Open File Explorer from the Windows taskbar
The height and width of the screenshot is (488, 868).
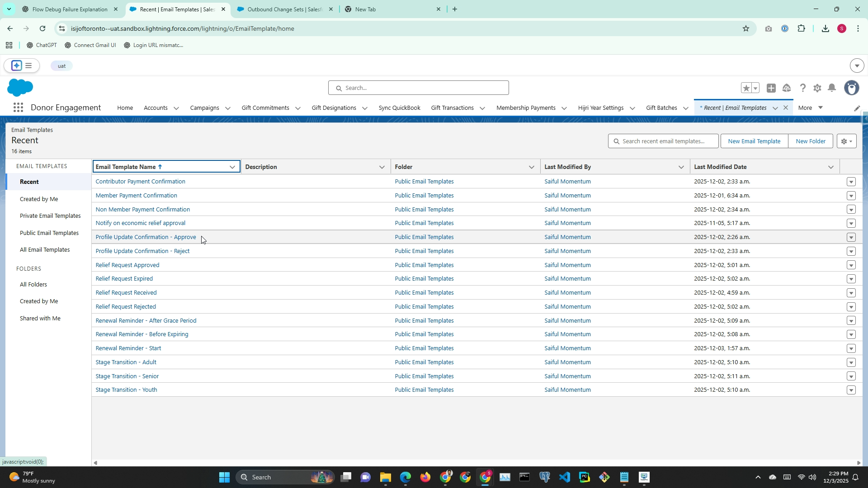pyautogui.click(x=385, y=477)
